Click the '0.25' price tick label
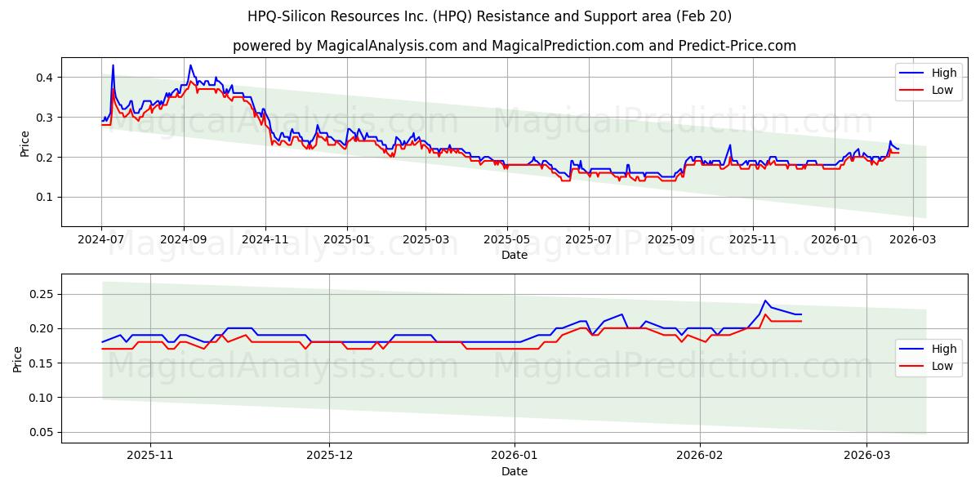This screenshot has width=980, height=490. click(x=42, y=294)
